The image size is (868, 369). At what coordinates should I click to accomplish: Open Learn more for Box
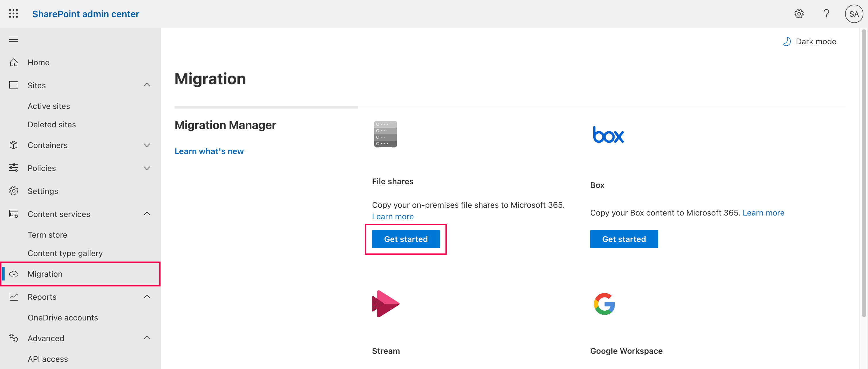click(x=763, y=213)
